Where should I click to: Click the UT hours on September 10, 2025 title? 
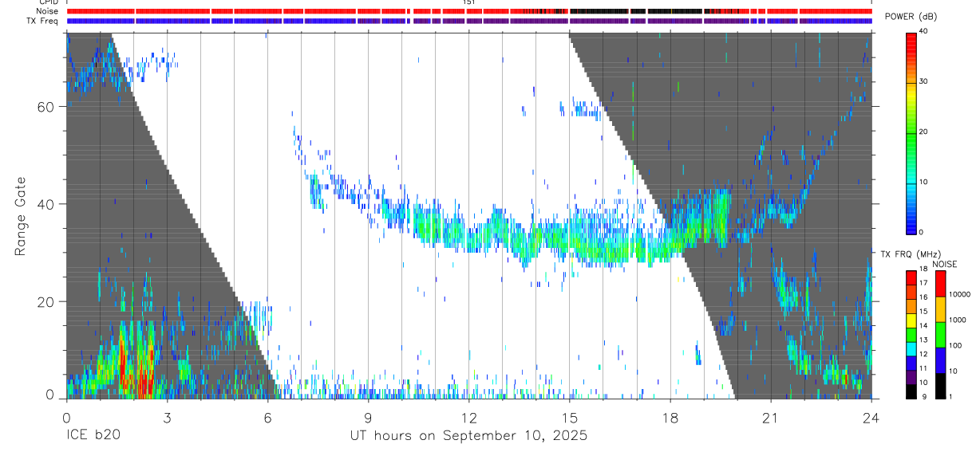468,436
